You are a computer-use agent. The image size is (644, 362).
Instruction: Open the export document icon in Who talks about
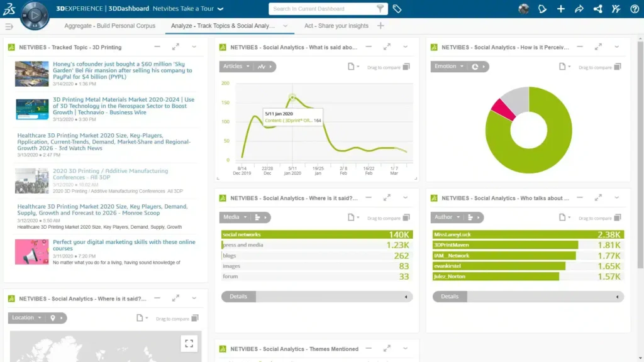coord(562,217)
